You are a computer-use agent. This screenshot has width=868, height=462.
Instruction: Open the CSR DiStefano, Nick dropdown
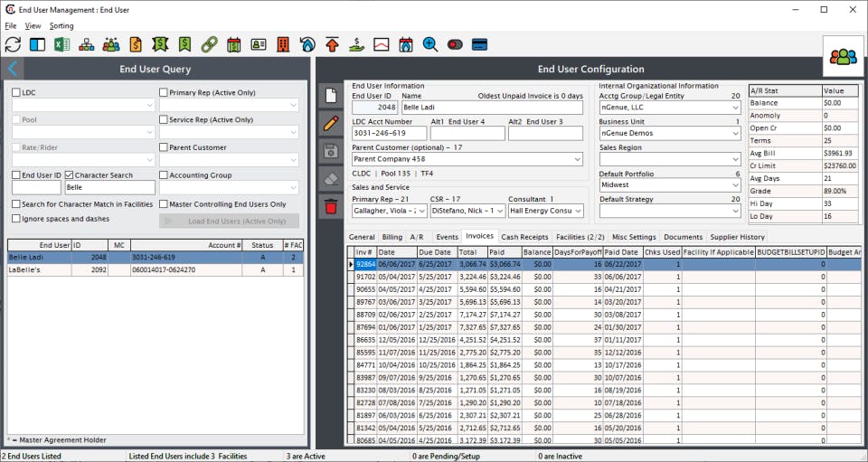(x=500, y=211)
